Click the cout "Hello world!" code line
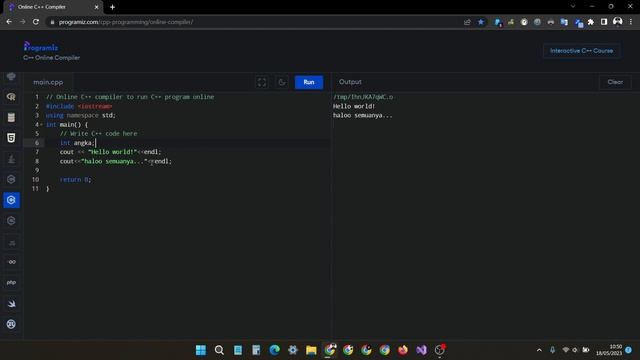Viewport: 640px width, 360px height. pyautogui.click(x=110, y=152)
